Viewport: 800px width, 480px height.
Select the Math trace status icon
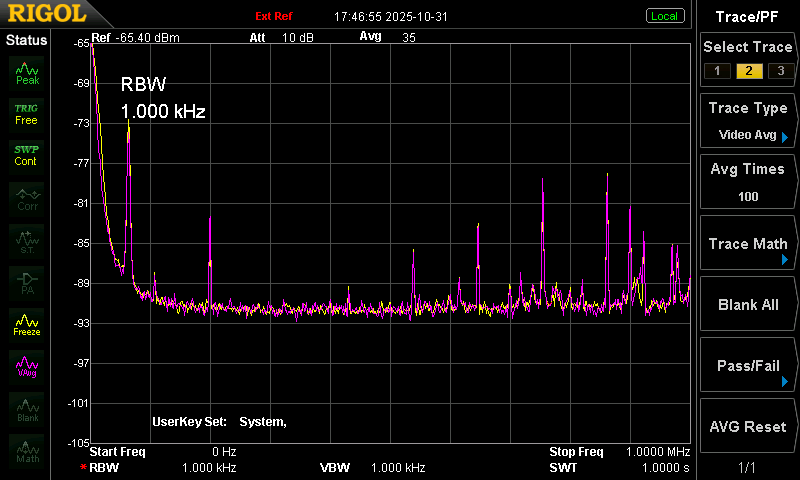tap(27, 451)
